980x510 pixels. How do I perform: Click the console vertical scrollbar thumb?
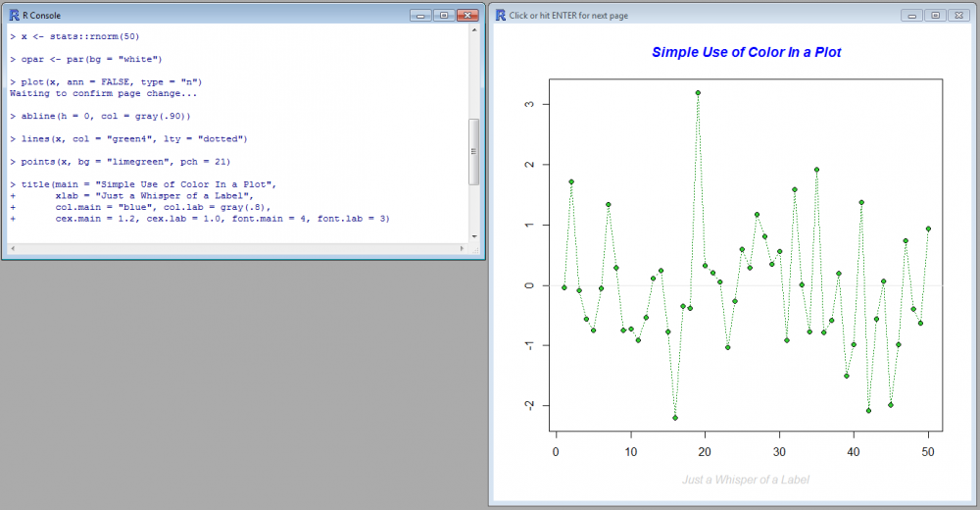click(474, 151)
